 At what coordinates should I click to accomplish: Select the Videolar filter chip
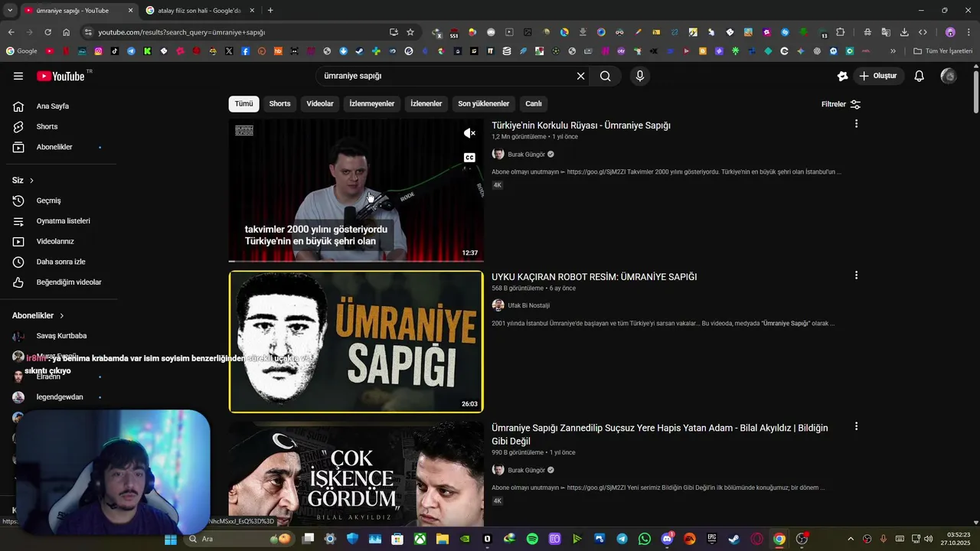click(320, 104)
